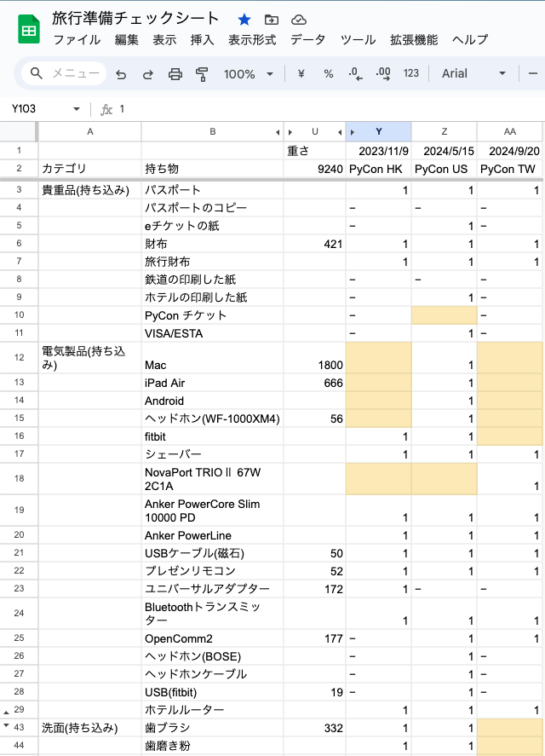Toggle the star on this document
This screenshot has height=756, width=545.
[x=244, y=20]
